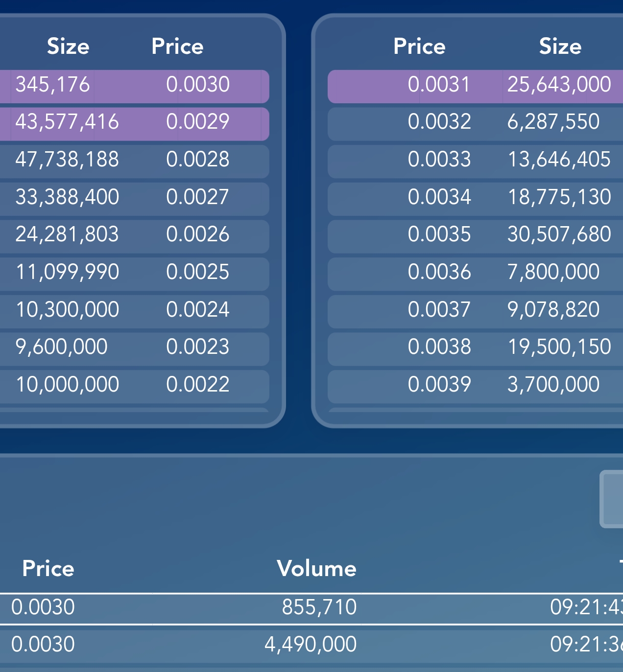The image size is (623, 672).
Task: Click the bid row priced 0.0025
Action: (135, 274)
